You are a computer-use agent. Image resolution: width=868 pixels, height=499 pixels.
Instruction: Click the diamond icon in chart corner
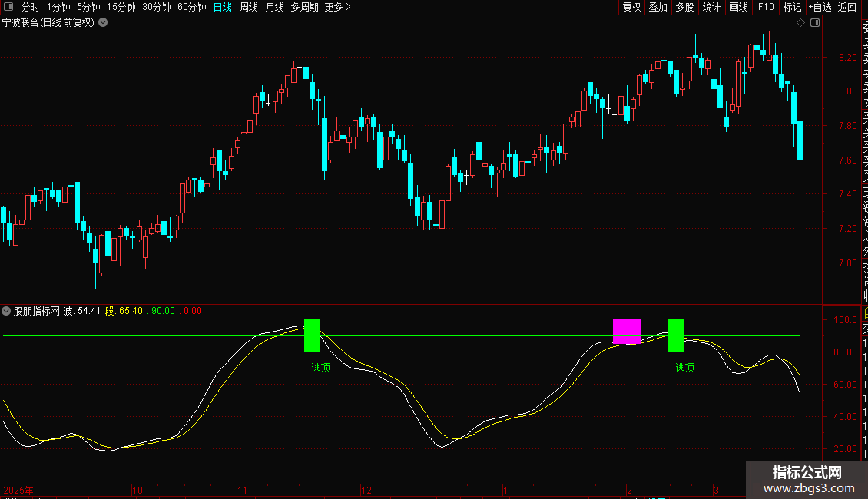[800, 23]
